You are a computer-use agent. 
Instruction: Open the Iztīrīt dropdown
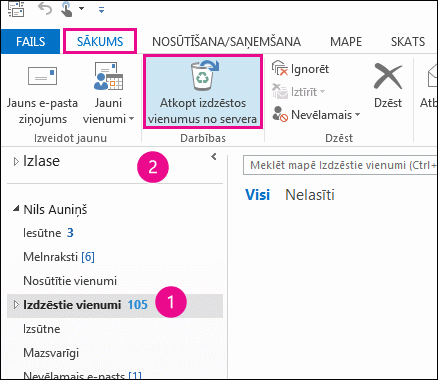pos(298,92)
